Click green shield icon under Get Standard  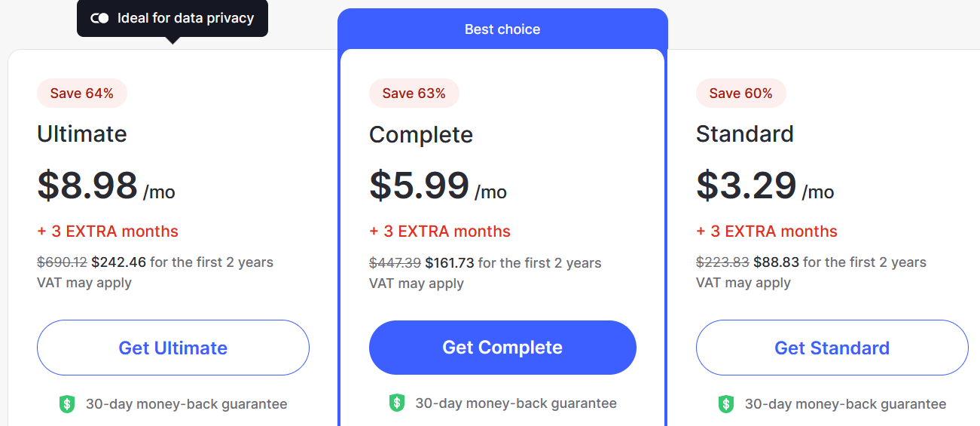(x=726, y=404)
